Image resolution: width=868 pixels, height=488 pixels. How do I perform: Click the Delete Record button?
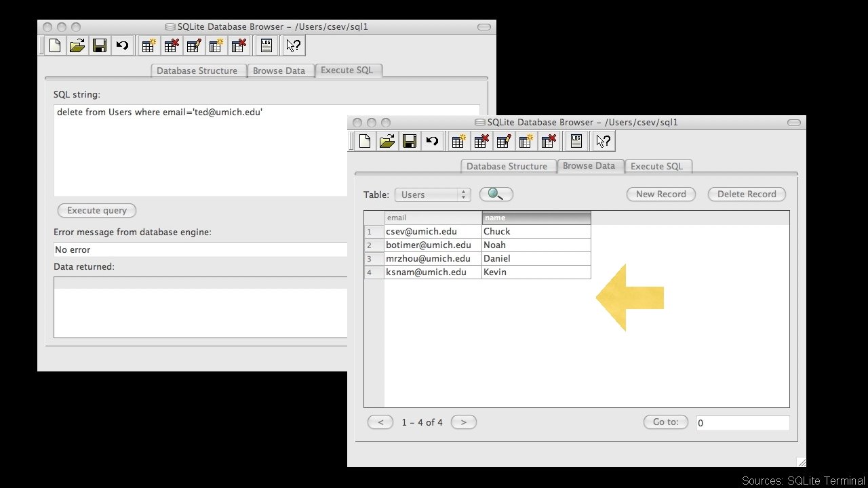coord(747,194)
